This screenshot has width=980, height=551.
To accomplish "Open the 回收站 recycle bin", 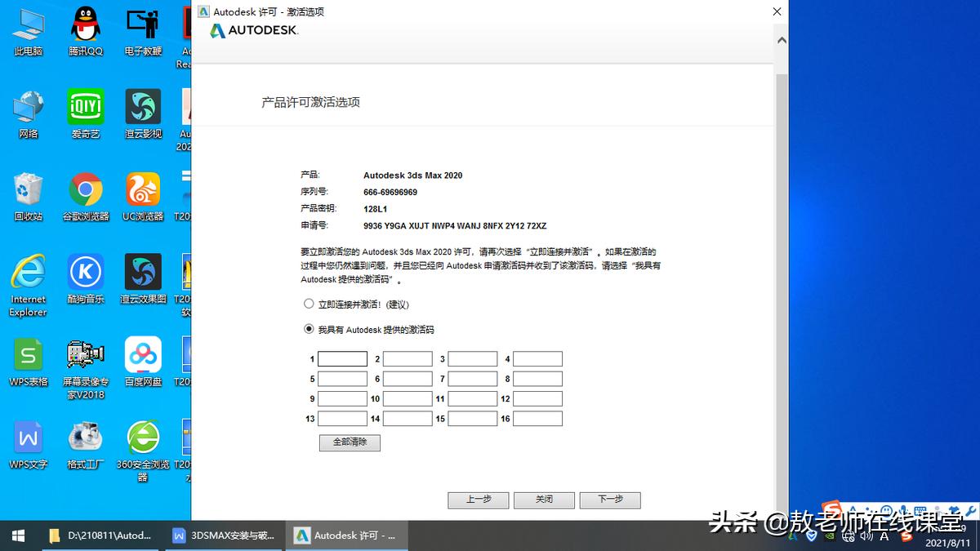I will pos(28,189).
